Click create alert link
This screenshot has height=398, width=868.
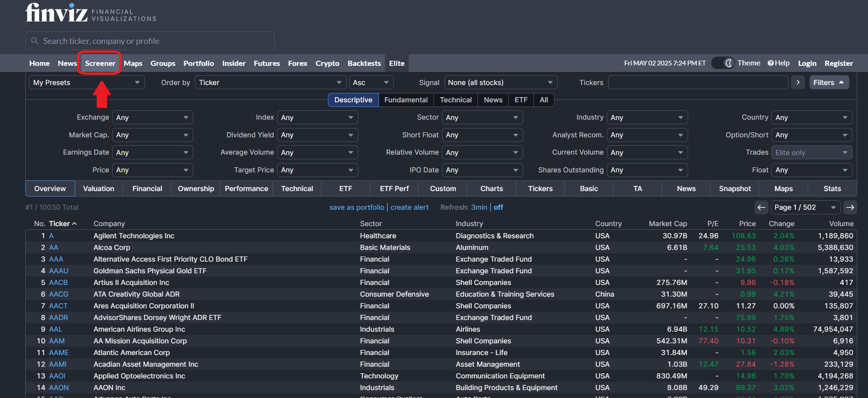(x=409, y=207)
